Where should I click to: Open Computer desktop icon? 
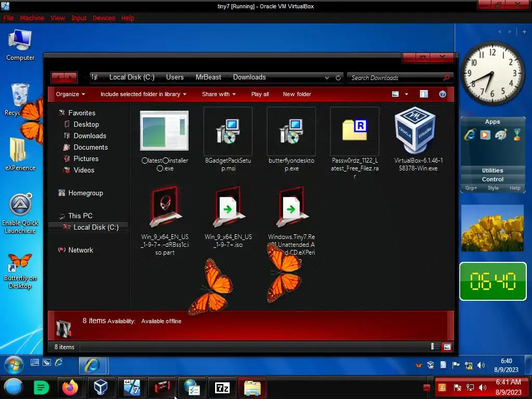(x=20, y=46)
